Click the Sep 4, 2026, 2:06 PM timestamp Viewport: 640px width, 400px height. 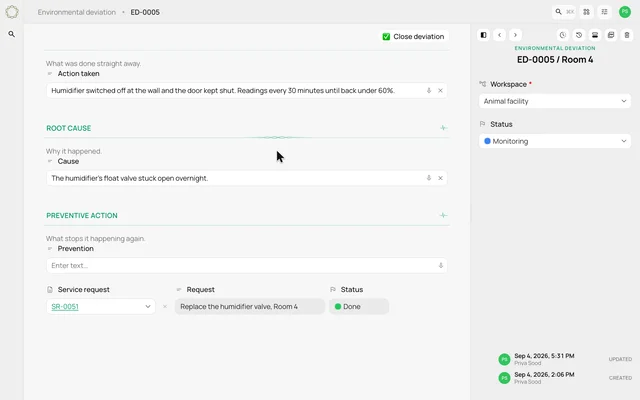[x=544, y=374]
